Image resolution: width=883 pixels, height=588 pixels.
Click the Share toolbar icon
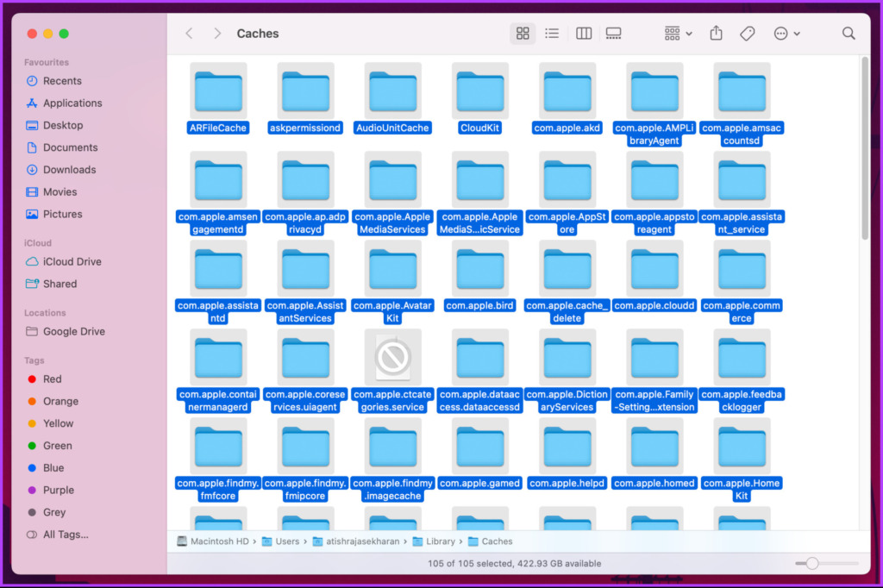click(716, 34)
